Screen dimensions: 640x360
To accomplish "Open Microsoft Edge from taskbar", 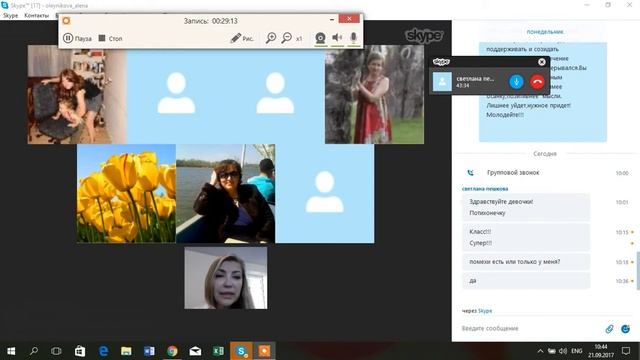I will (103, 351).
